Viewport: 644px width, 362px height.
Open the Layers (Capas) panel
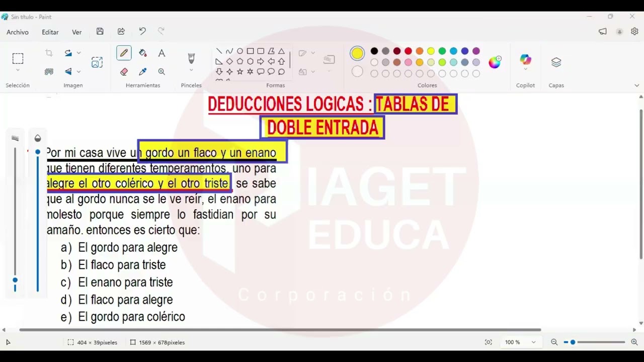[556, 62]
